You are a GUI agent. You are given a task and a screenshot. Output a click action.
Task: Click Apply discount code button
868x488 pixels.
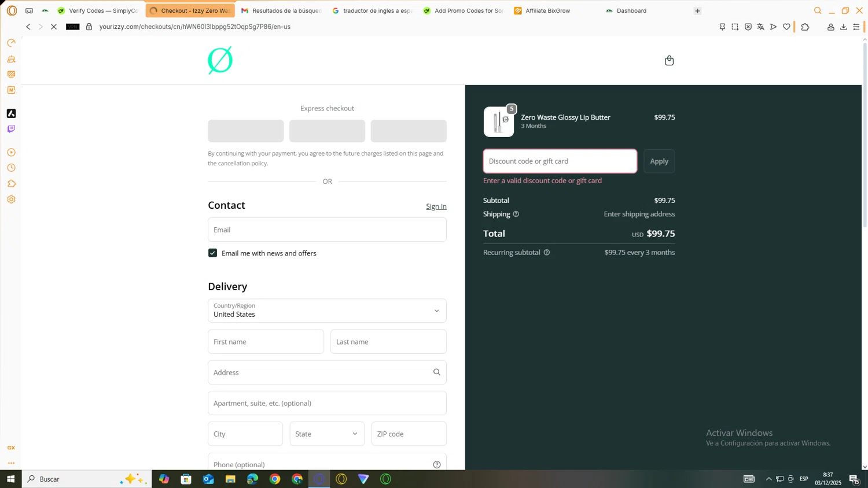pyautogui.click(x=659, y=161)
